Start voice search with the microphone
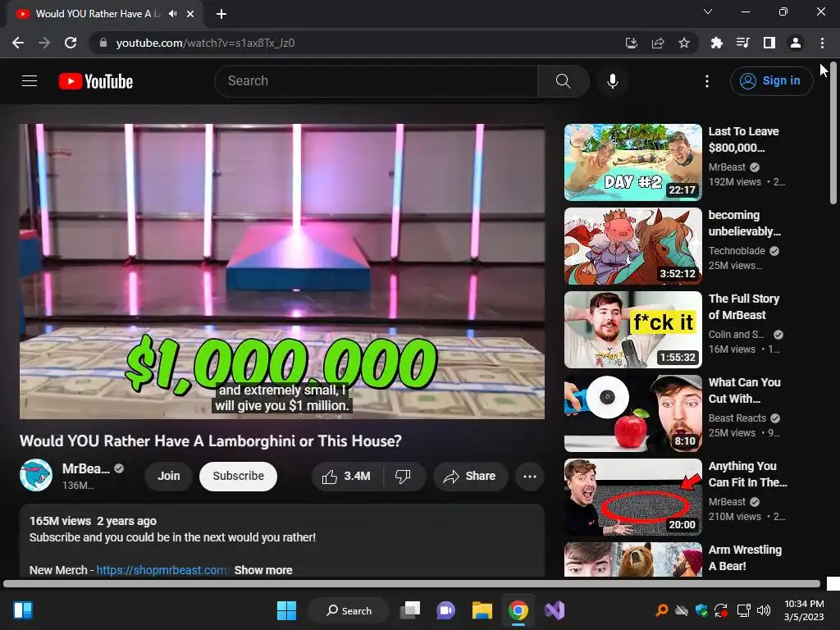The width and height of the screenshot is (840, 630). (612, 81)
